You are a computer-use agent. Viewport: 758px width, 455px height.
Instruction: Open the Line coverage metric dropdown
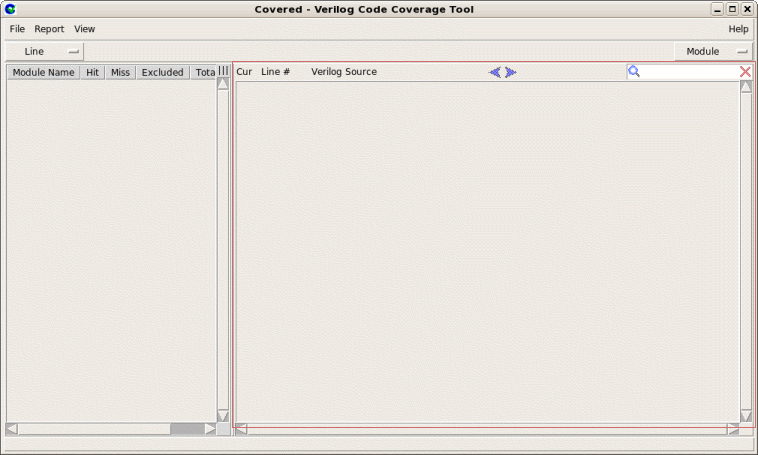tap(44, 51)
